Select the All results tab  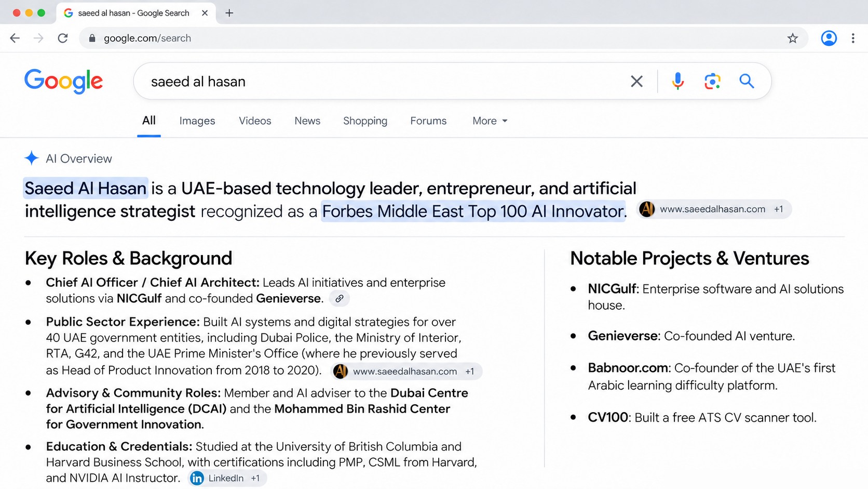pyautogui.click(x=149, y=121)
